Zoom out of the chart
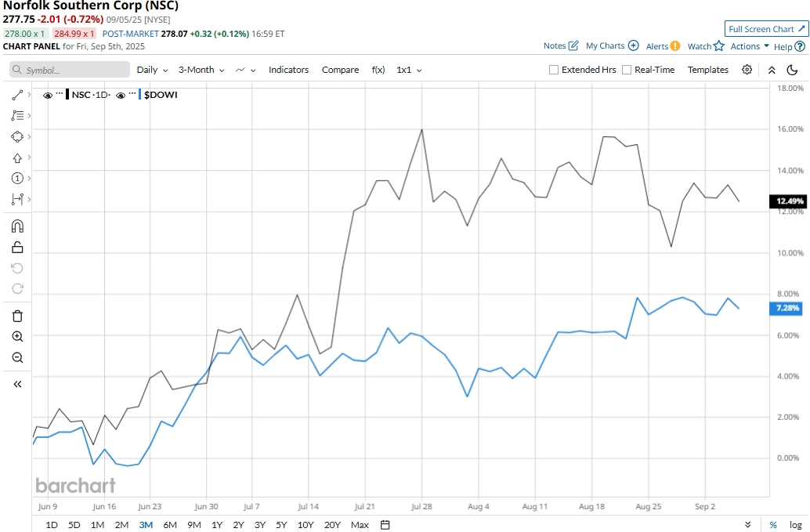 [17, 357]
